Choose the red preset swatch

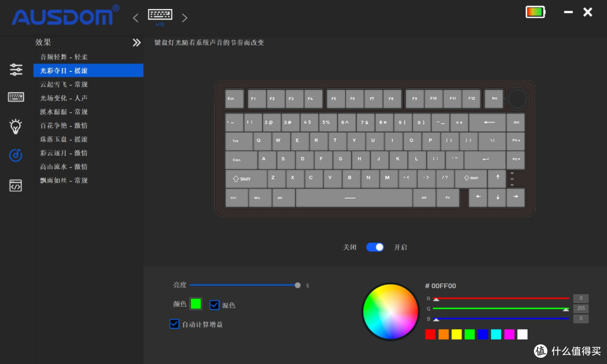[430, 334]
